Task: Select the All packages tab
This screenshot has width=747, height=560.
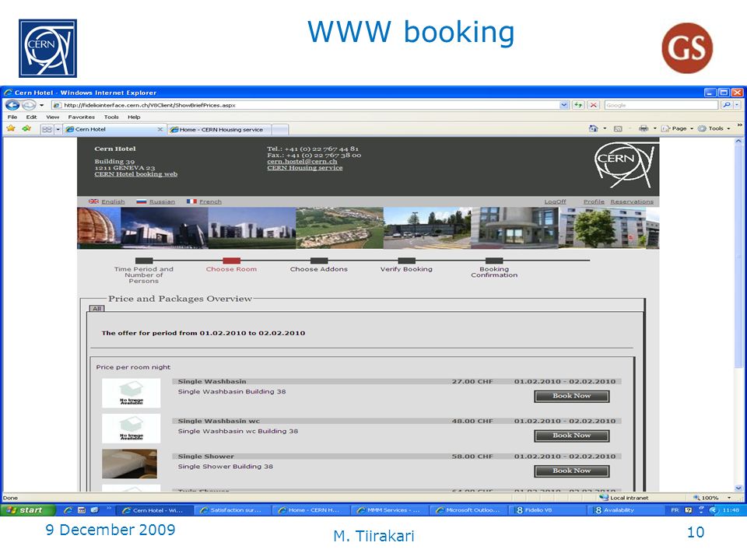Action: tap(96, 309)
